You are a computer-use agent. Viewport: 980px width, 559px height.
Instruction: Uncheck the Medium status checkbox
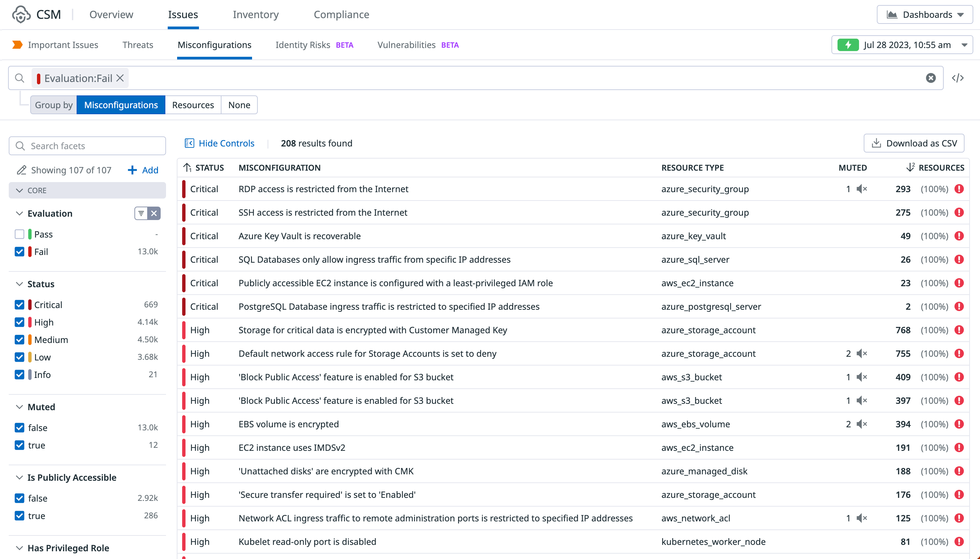coord(19,340)
